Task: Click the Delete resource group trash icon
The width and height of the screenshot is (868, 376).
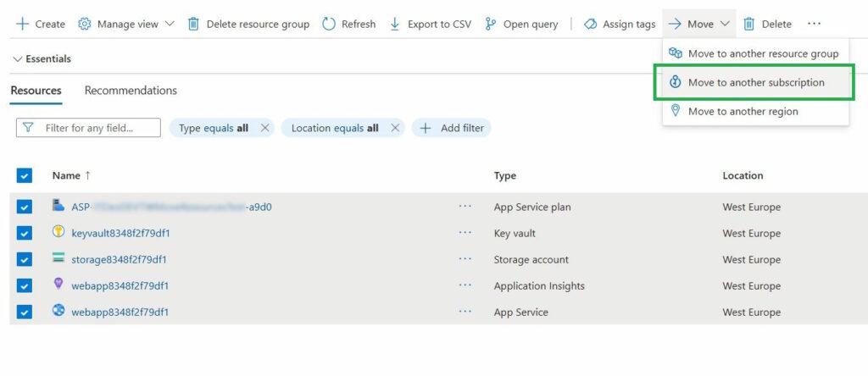Action: click(194, 24)
